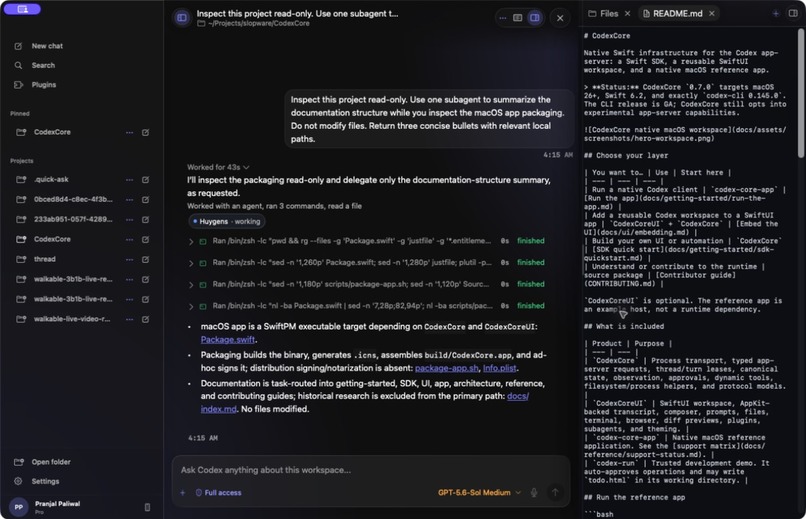Toggle the right panel split view icon
The width and height of the screenshot is (806, 519).
(793, 14)
